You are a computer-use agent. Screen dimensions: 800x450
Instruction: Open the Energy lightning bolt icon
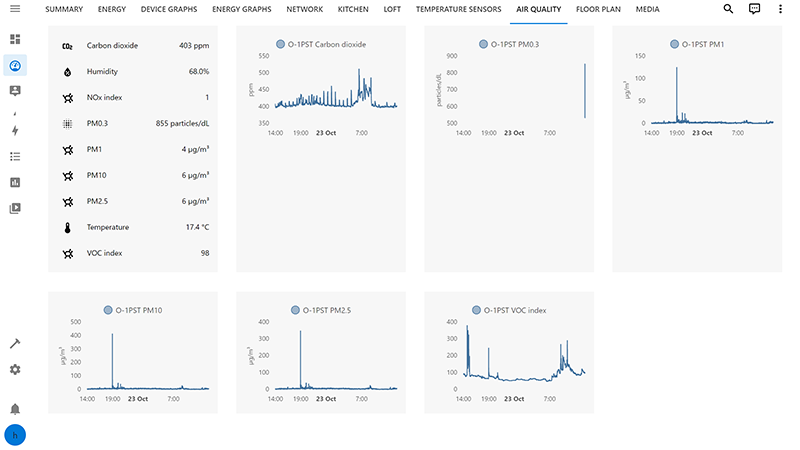tap(15, 131)
